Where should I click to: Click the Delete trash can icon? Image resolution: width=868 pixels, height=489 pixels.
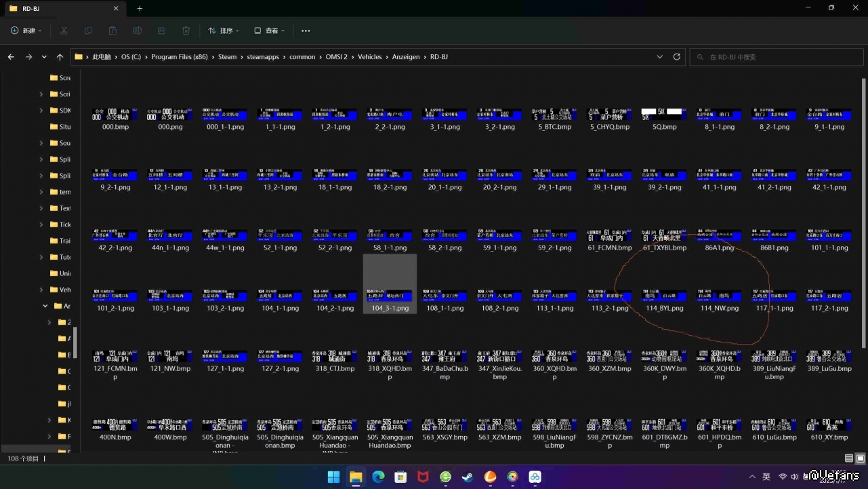186,31
